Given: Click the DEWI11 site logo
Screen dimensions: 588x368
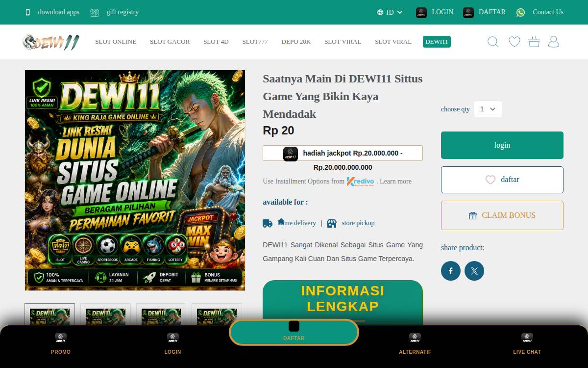Looking at the screenshot, I should 51,42.
